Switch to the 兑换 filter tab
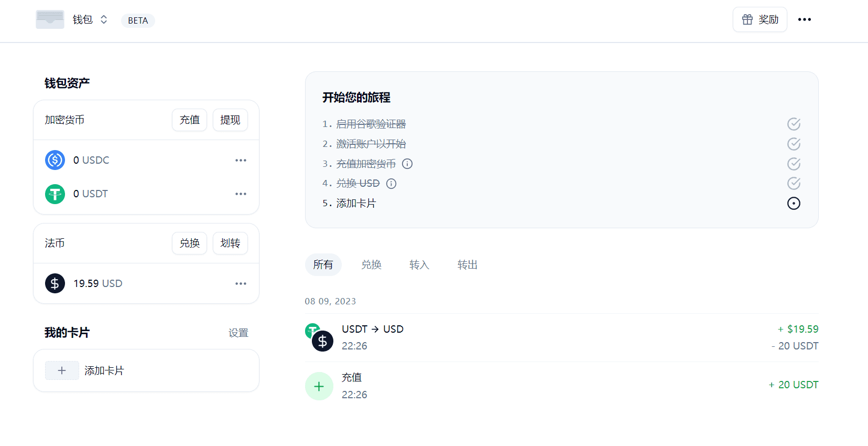868x446 pixels. pyautogui.click(x=372, y=264)
